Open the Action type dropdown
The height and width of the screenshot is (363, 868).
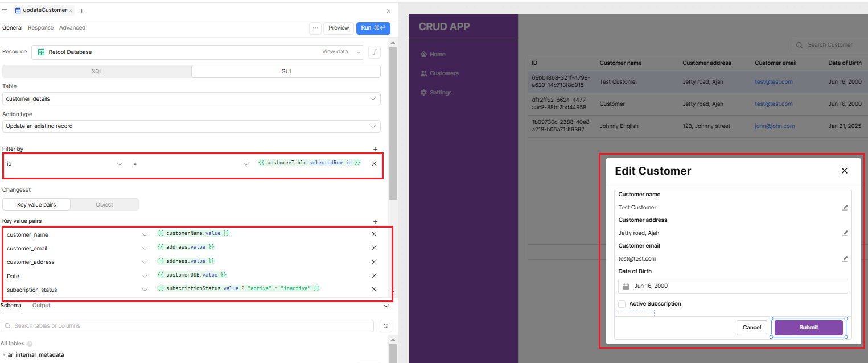[191, 126]
